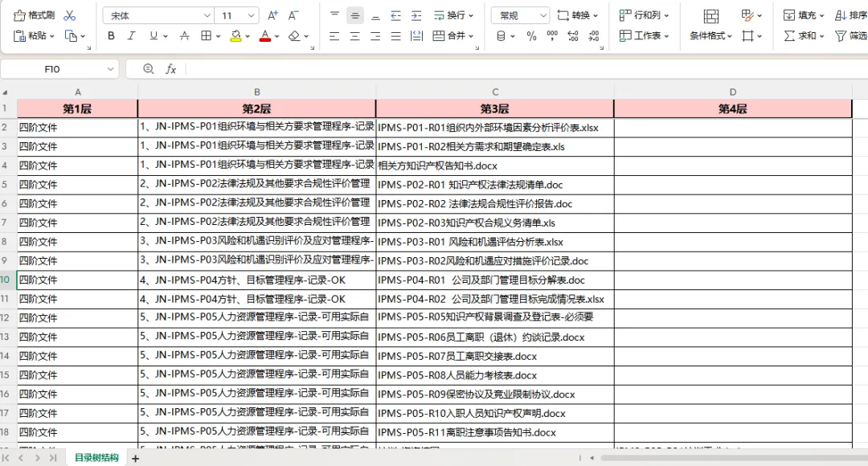
Task: Select cell 相关方知识产权告知书.docx
Action: tap(495, 166)
